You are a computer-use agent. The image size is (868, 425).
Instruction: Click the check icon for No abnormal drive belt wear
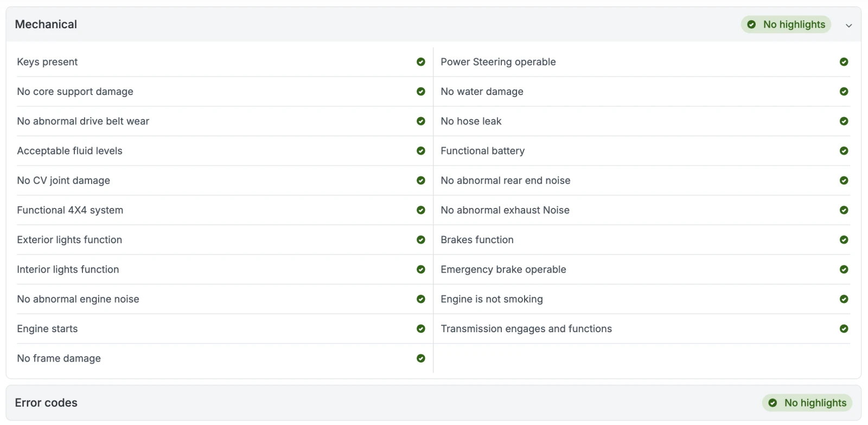pos(421,121)
